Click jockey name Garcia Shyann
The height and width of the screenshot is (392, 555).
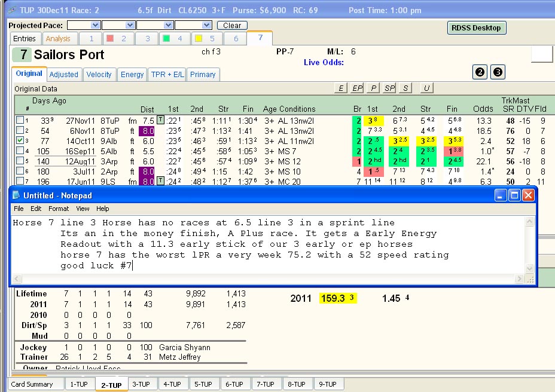click(x=185, y=347)
